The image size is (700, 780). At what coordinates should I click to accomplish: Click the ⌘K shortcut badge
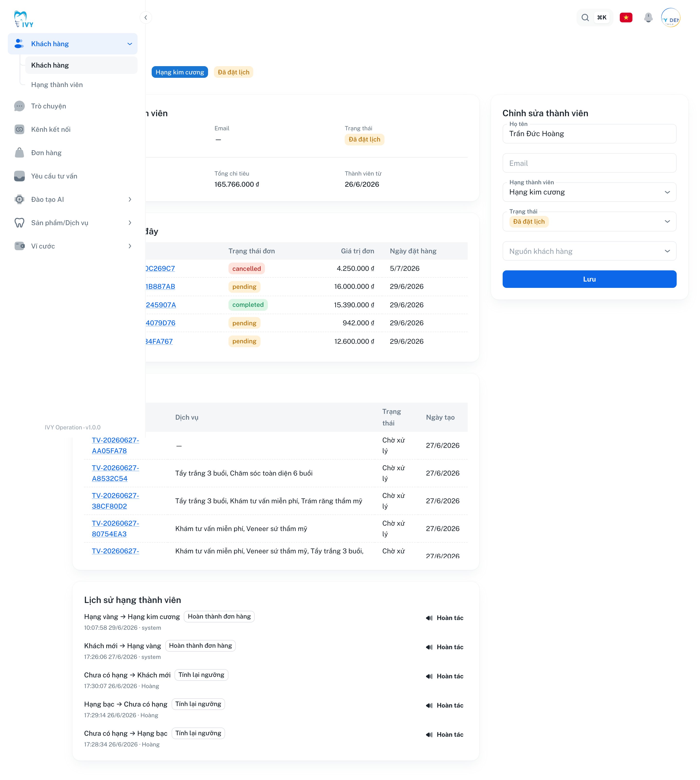tap(602, 17)
